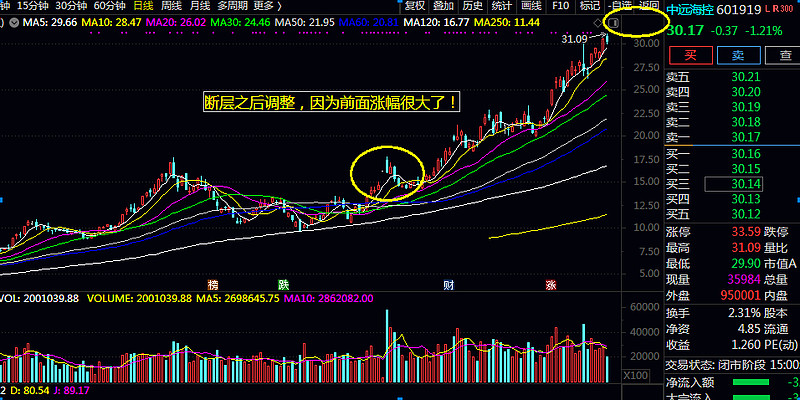Viewport: 800px width, 400px height.
Task: Click the volume MA10: 2862082.00 label
Action: [x=329, y=298]
